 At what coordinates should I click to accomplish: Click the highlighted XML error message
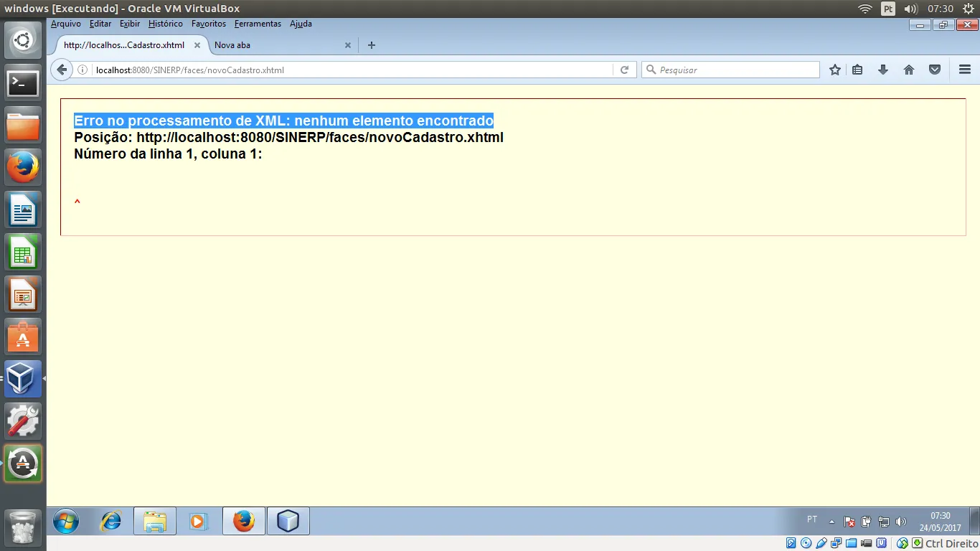[283, 121]
